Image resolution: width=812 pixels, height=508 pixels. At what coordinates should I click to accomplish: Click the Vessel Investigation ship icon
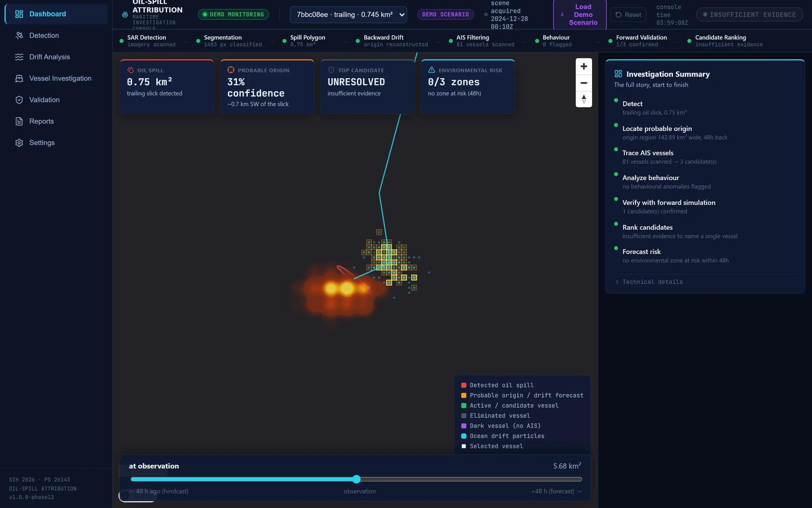tap(19, 78)
